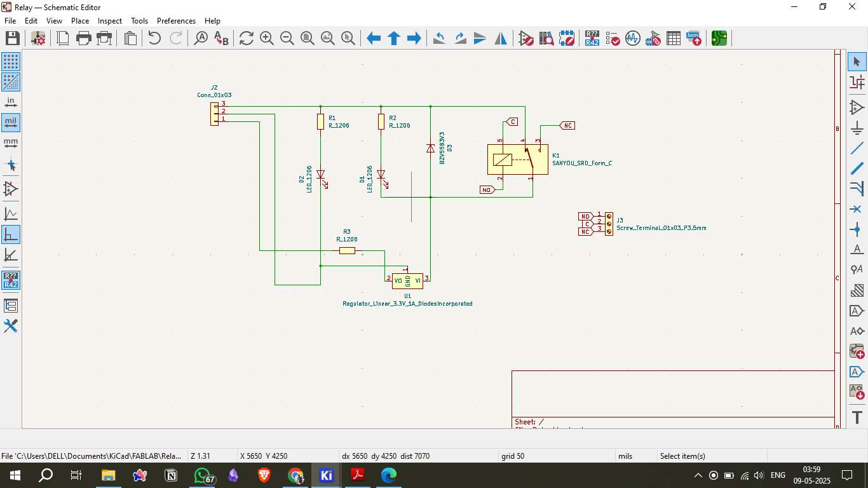Open the Place menu
868x488 pixels.
[80, 20]
